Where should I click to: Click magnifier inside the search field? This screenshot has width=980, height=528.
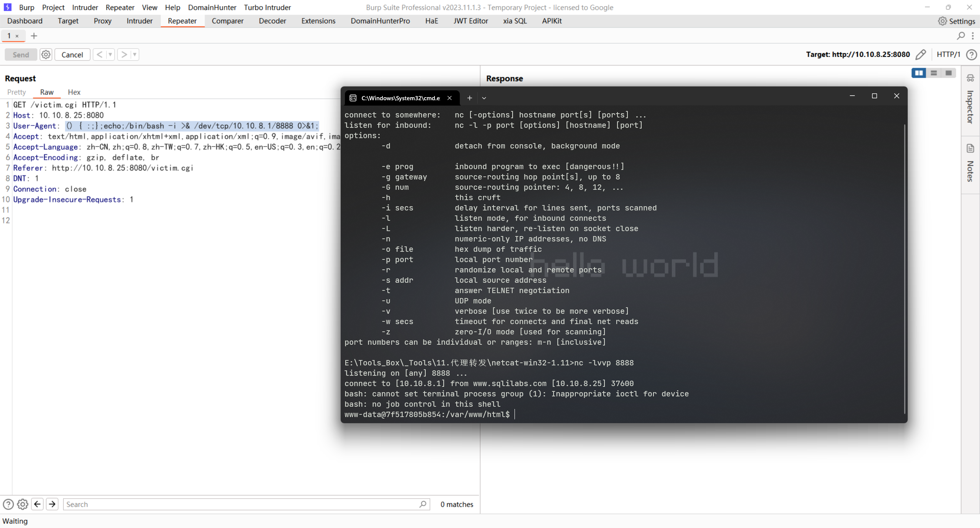click(x=422, y=504)
